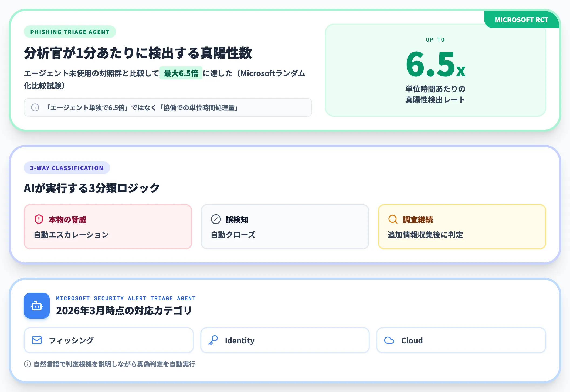Click the magnifier icon beside 調査継続

pyautogui.click(x=393, y=219)
